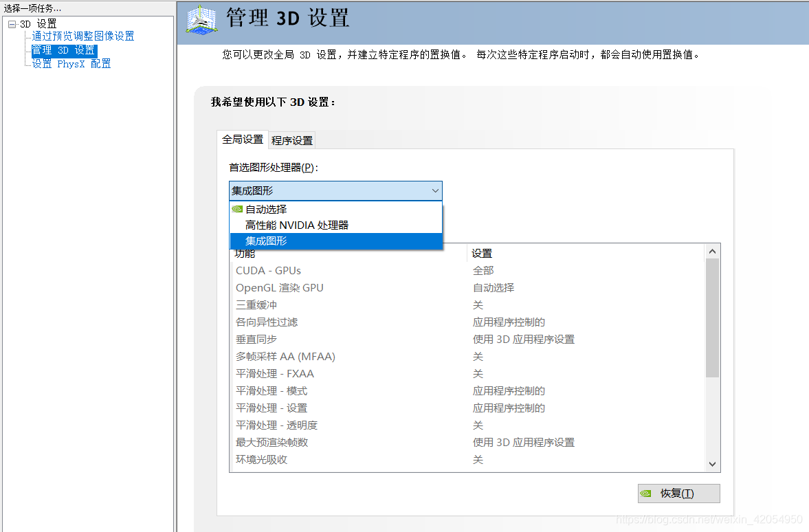Click NVIDIA logo next to 自动选择 option
Screen dimensions: 809x532
(237, 210)
